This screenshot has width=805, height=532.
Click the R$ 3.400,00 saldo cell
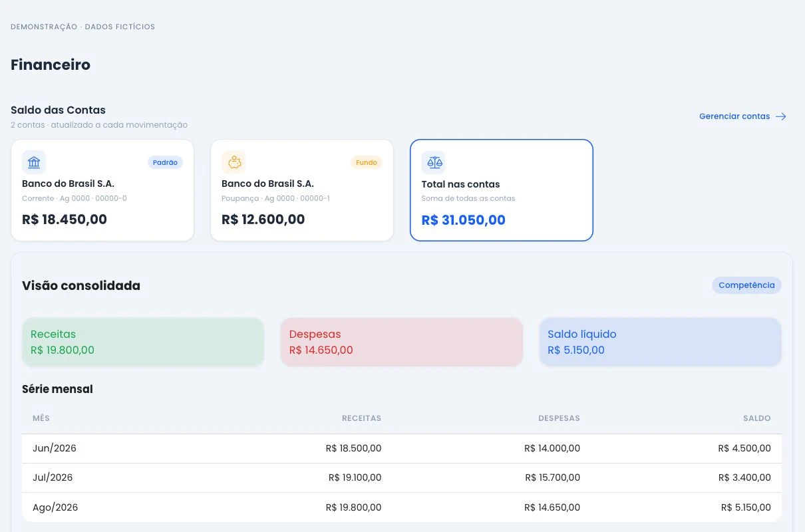point(745,477)
